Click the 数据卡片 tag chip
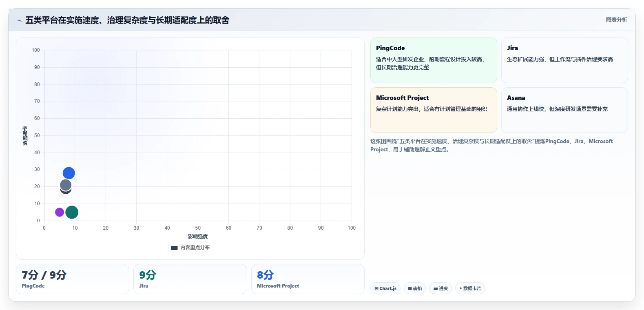644x310 pixels. click(x=470, y=288)
